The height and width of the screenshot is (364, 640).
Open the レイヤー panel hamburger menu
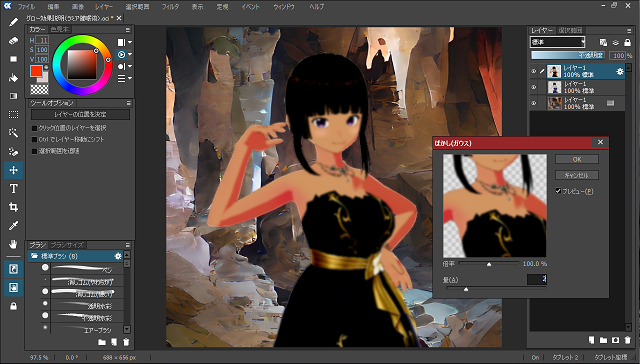tap(629, 31)
